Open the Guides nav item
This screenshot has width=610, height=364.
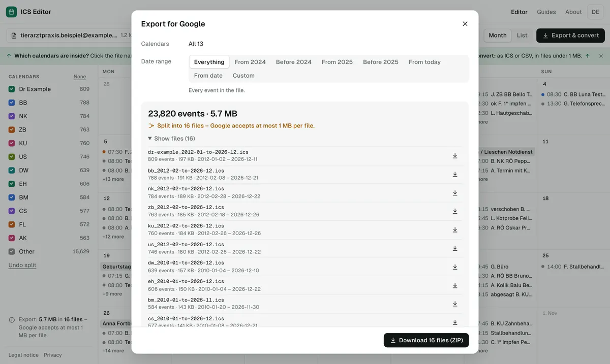pyautogui.click(x=546, y=12)
